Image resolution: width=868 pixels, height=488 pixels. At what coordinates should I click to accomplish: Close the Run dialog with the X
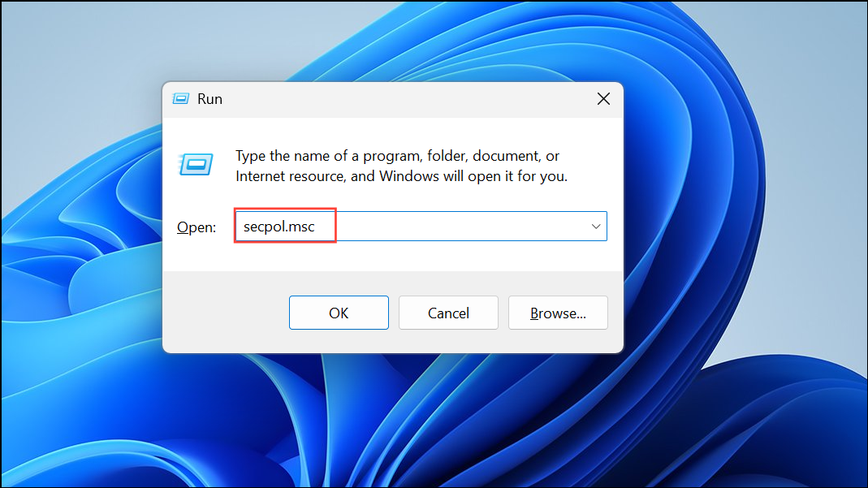tap(603, 98)
